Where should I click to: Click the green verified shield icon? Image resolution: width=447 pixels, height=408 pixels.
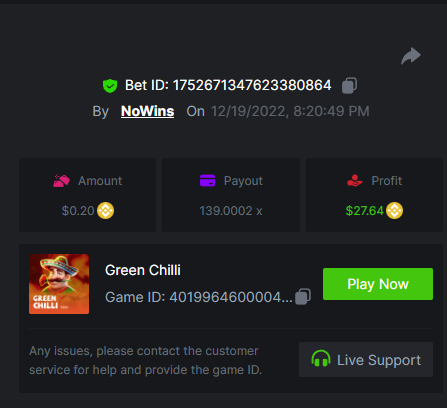click(110, 86)
